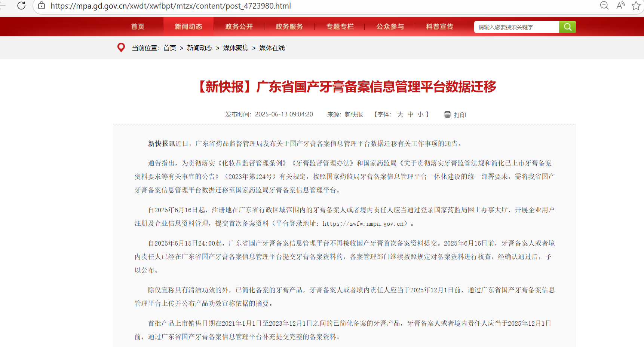Open site information via the lock icon
The height and width of the screenshot is (347, 644).
point(41,6)
